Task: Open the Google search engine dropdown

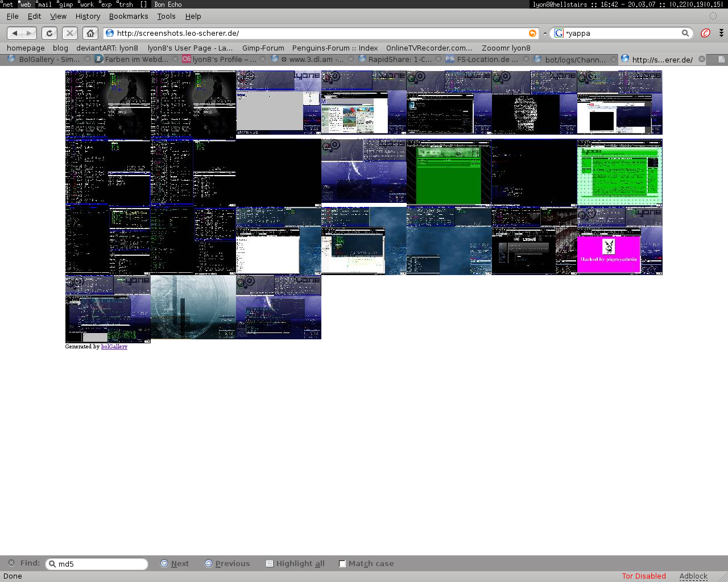Action: 559,33
